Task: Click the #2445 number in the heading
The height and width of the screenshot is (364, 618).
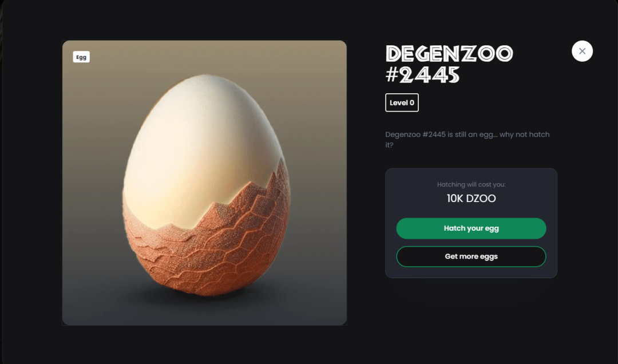Action: click(423, 75)
